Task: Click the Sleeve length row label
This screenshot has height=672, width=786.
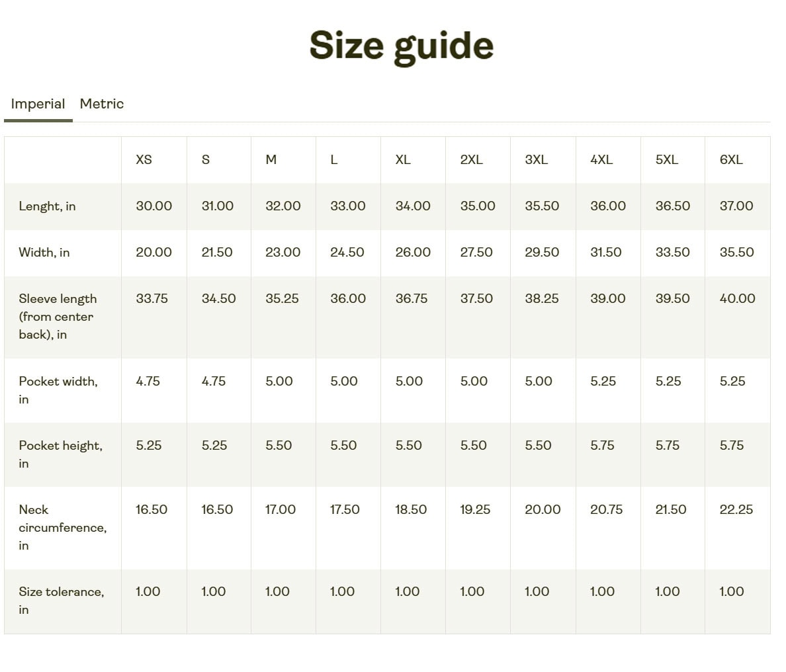Action: coord(57,316)
